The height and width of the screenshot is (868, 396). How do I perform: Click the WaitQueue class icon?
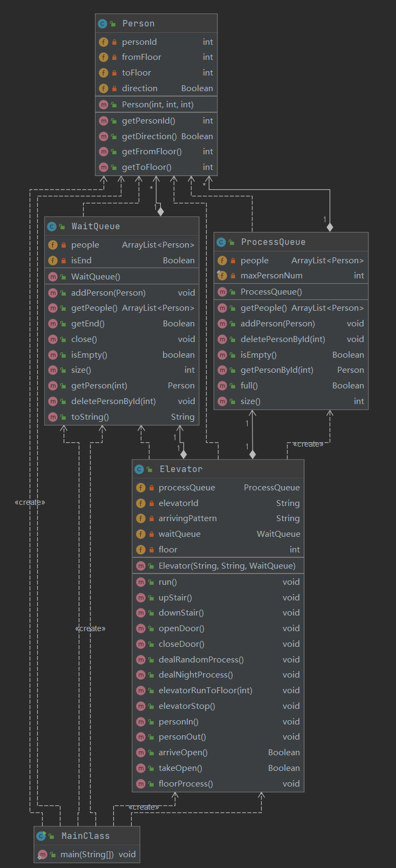click(x=52, y=227)
